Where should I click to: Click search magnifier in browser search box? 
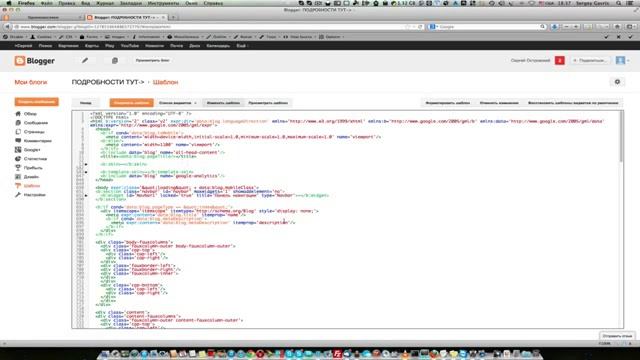(x=542, y=27)
